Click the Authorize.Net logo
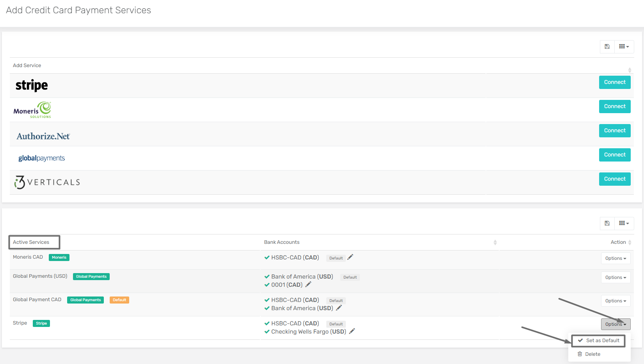 tap(43, 136)
